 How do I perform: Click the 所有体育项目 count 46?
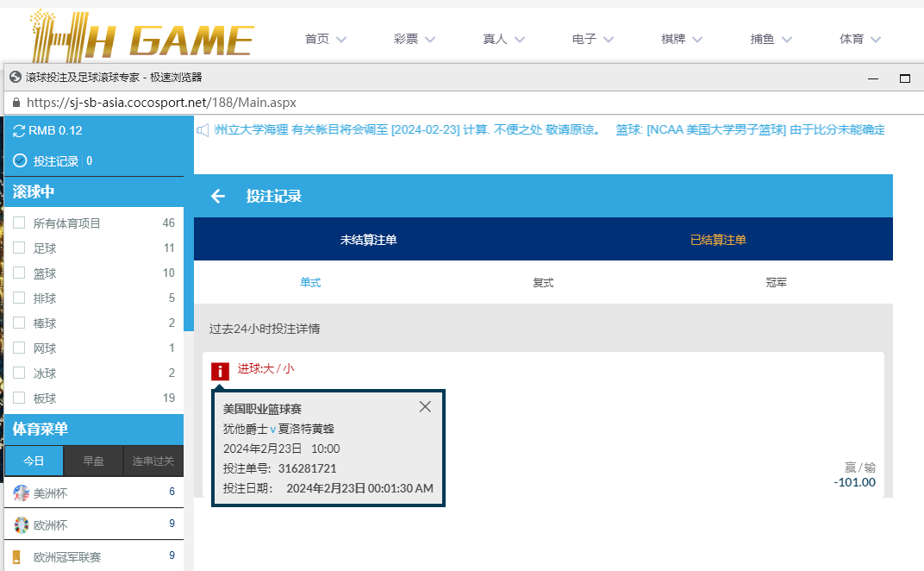[x=169, y=223]
